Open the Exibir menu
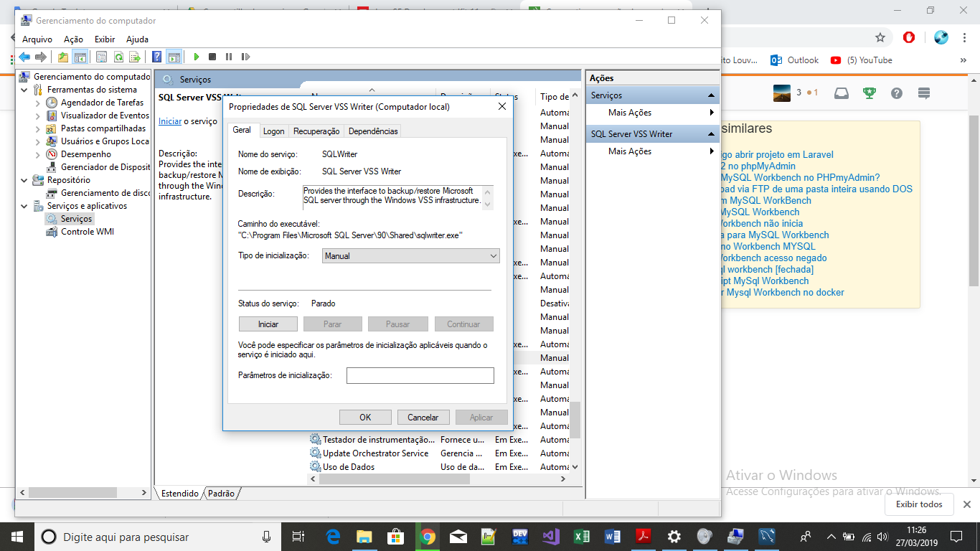Viewport: 980px width, 551px height. [x=105, y=39]
